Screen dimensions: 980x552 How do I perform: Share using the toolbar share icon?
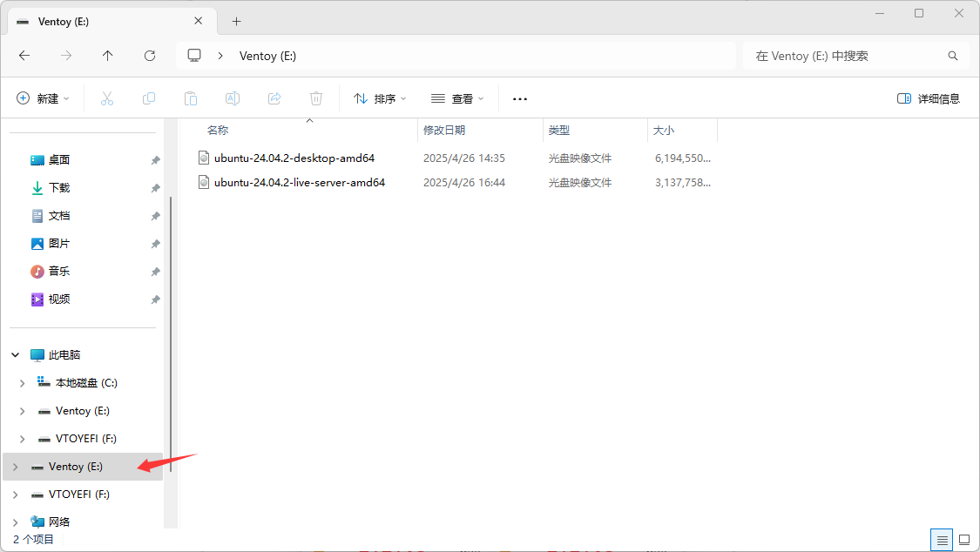pyautogui.click(x=274, y=98)
